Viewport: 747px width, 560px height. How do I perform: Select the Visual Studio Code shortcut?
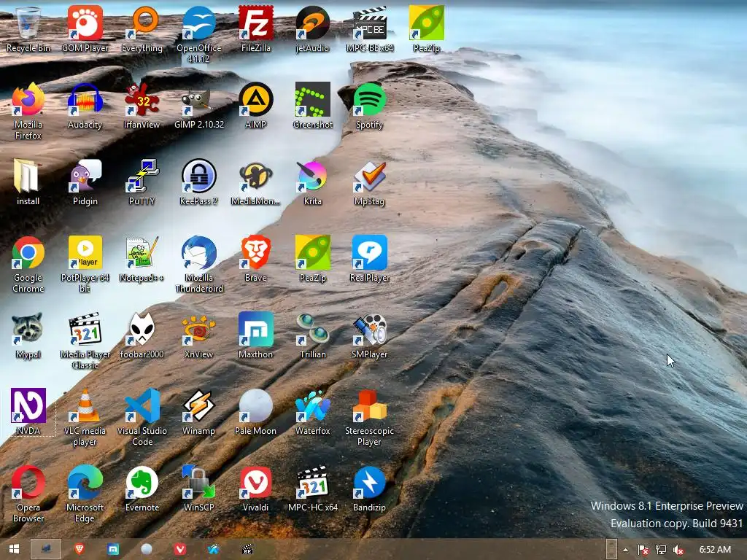point(142,418)
